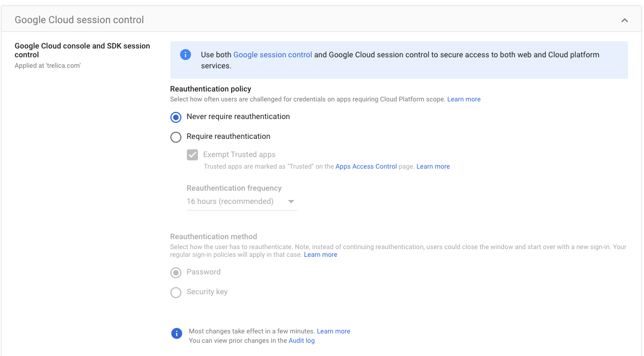The image size is (644, 356).
Task: Select Require reauthentication option
Action: tap(176, 137)
